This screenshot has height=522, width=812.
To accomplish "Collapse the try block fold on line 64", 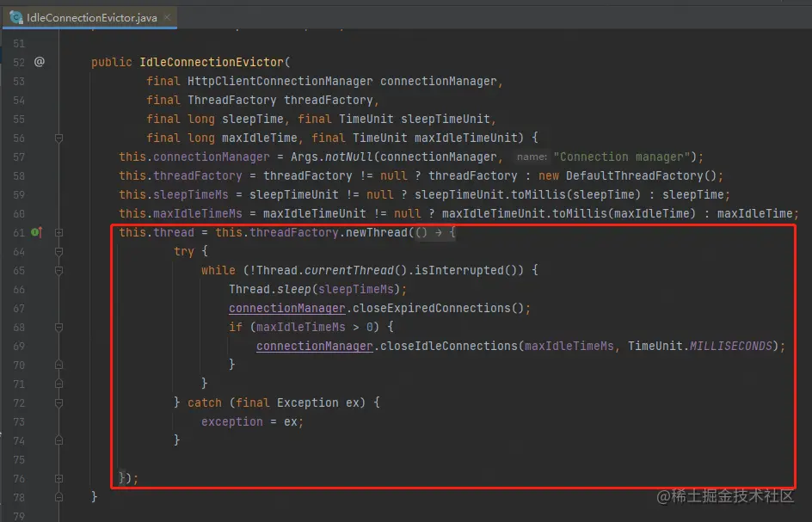I will click(x=59, y=252).
